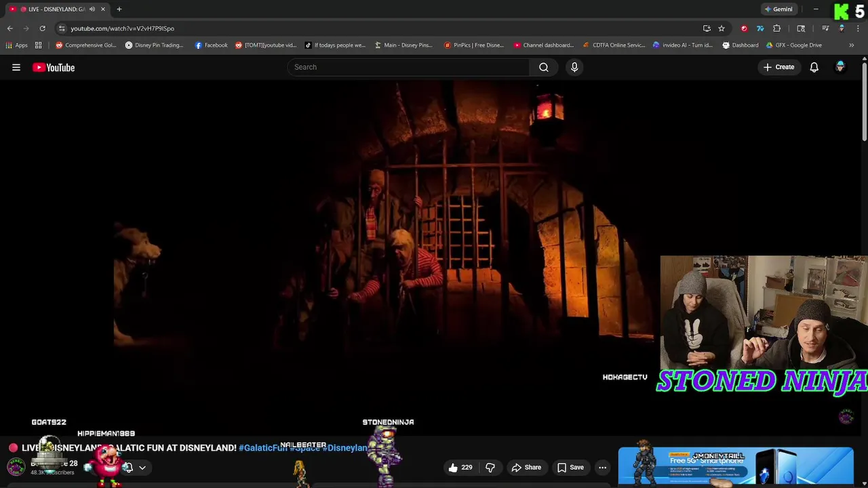The image size is (868, 488).
Task: Open Channel dashboard bookmark
Action: coord(544,45)
